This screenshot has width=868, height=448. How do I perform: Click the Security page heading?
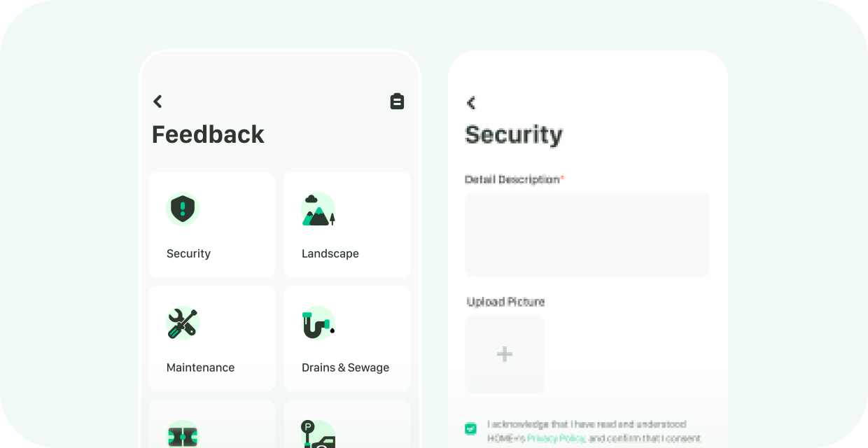pos(514,134)
